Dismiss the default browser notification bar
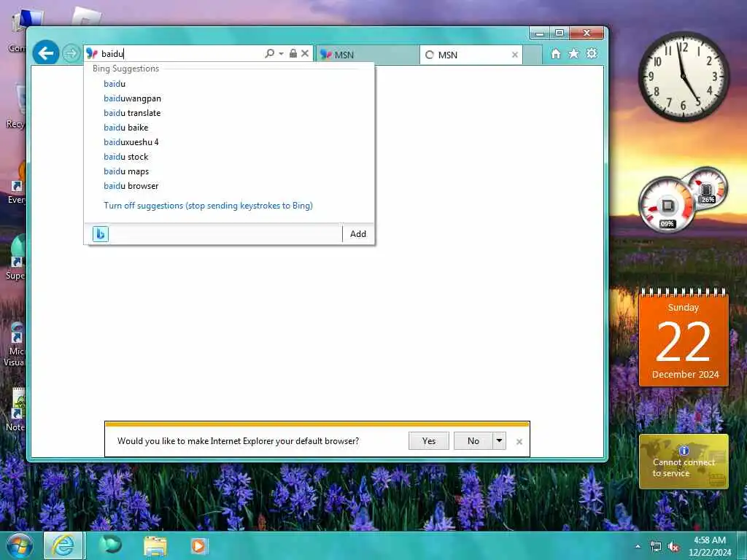This screenshot has height=560, width=747. coord(519,442)
